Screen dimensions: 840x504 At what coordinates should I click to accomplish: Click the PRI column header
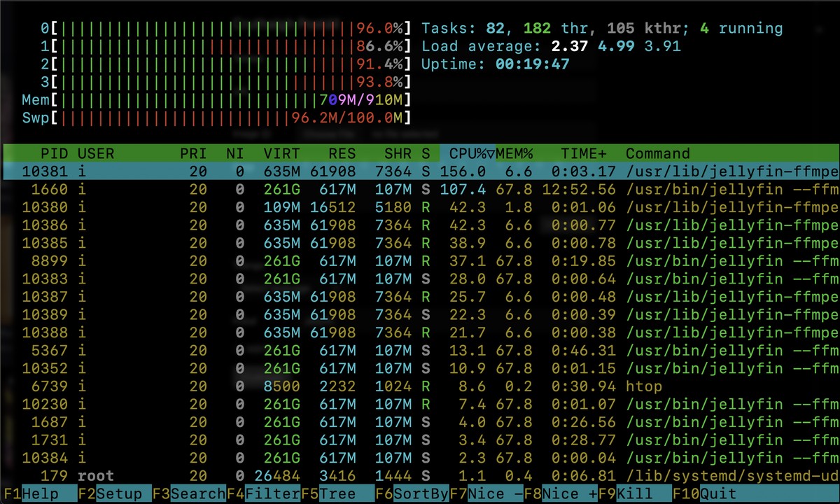pos(193,153)
